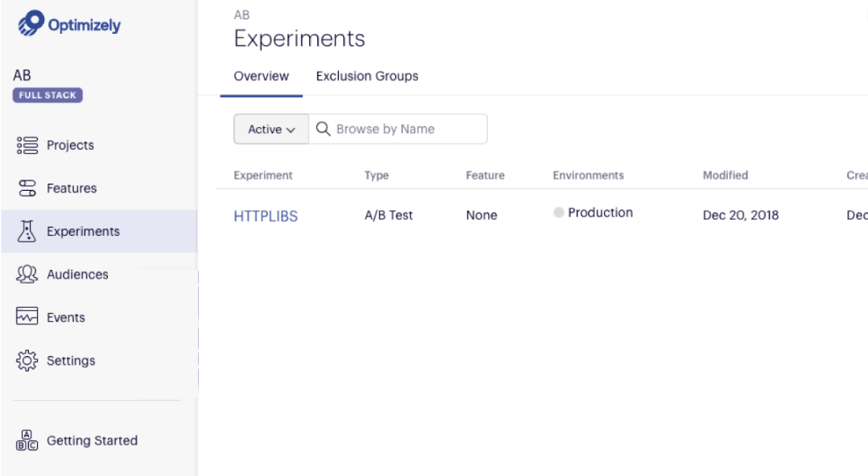Image resolution: width=868 pixels, height=476 pixels.
Task: Sort by the Experiment column header
Action: coord(263,175)
